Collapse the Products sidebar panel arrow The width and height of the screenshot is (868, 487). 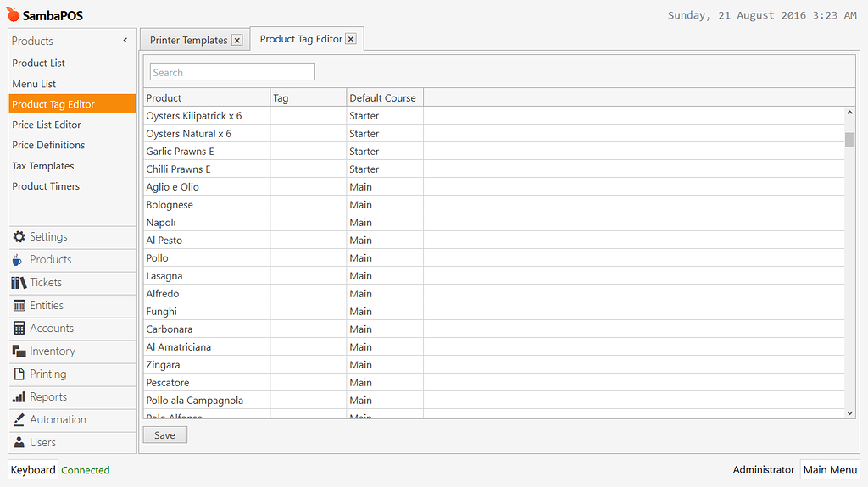[x=125, y=41]
